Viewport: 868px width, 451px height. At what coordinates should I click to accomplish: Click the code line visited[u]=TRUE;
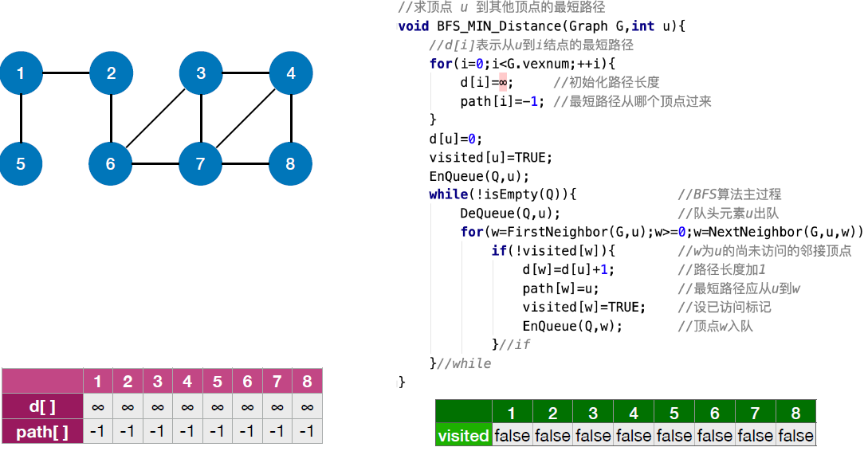tap(490, 157)
